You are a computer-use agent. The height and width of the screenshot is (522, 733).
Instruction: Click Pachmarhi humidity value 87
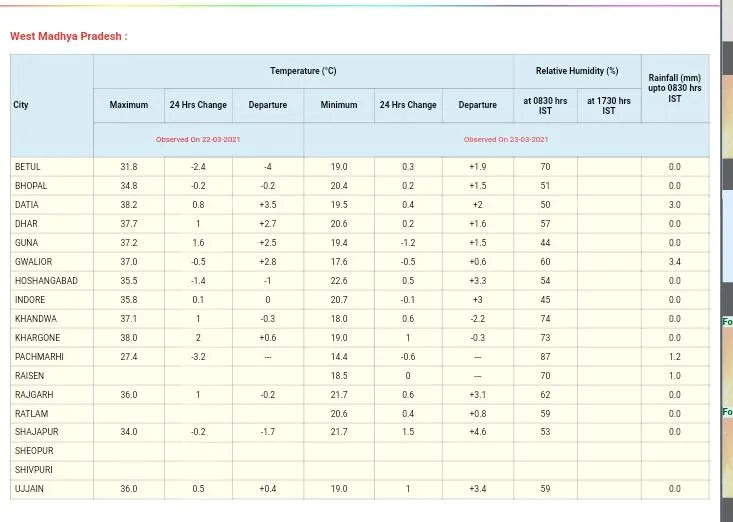[x=545, y=357]
